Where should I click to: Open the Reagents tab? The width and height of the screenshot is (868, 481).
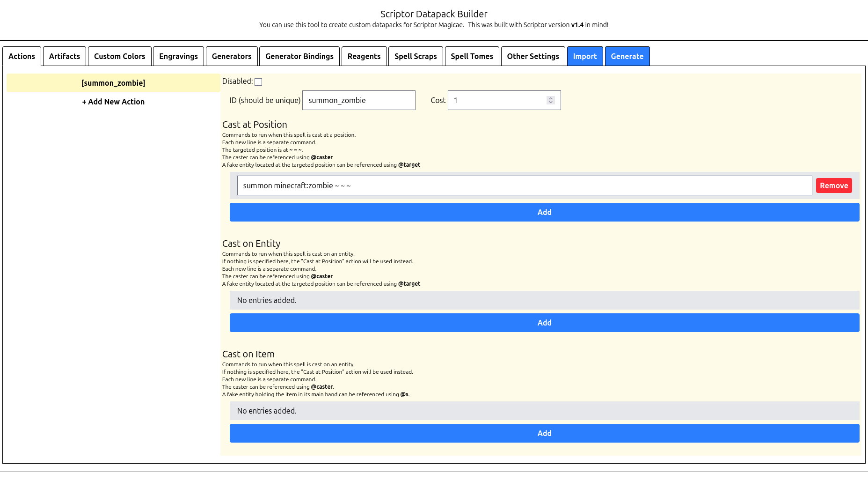[x=364, y=56]
